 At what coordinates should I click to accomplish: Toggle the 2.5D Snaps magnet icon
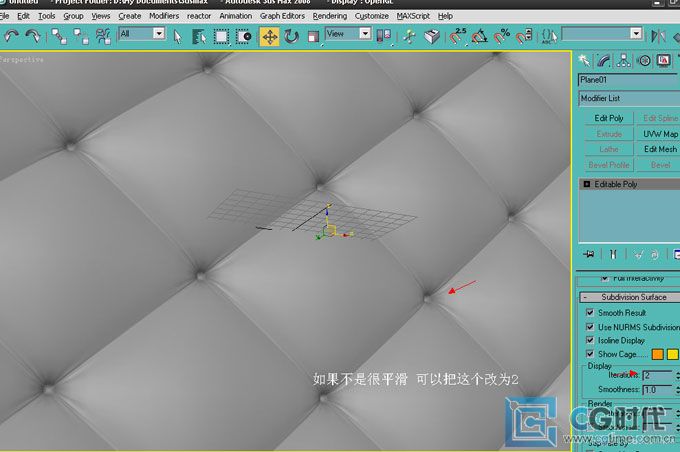(457, 37)
